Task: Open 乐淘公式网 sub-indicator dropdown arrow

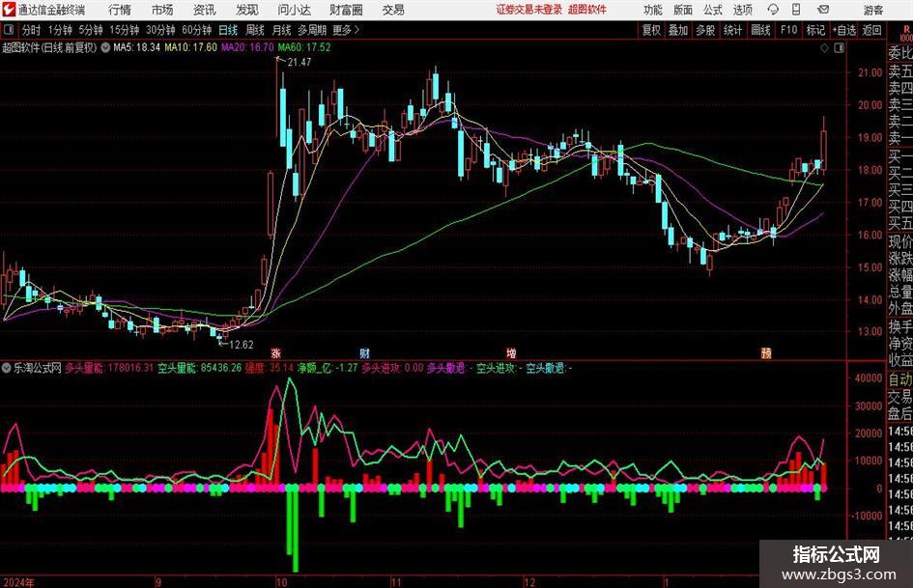Action: click(7, 368)
